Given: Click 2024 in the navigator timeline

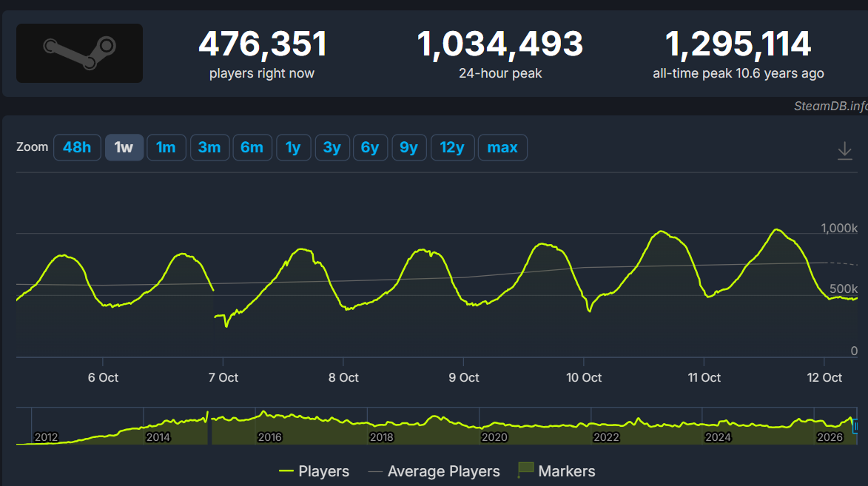Looking at the screenshot, I should click(x=718, y=437).
